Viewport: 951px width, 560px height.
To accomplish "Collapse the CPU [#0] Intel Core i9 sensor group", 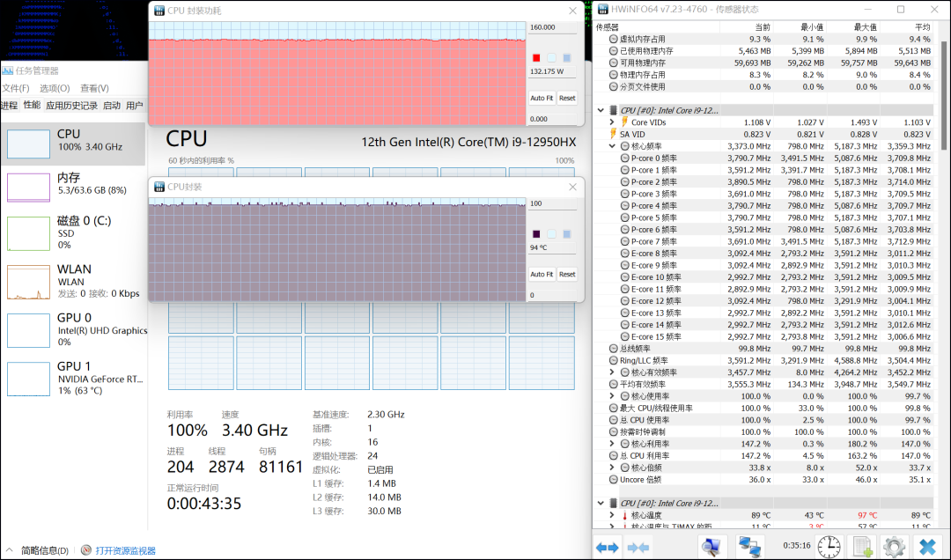I will (x=602, y=110).
